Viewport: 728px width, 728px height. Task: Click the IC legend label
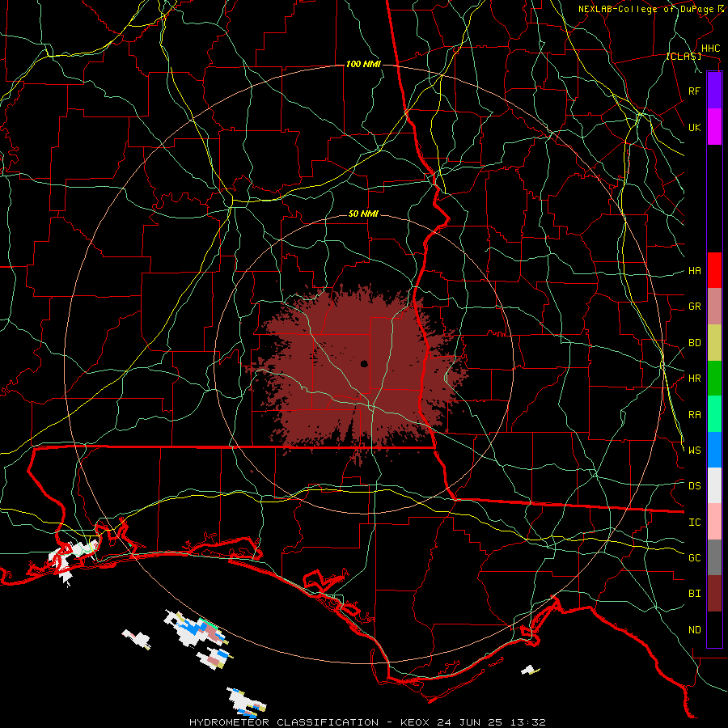tap(694, 523)
